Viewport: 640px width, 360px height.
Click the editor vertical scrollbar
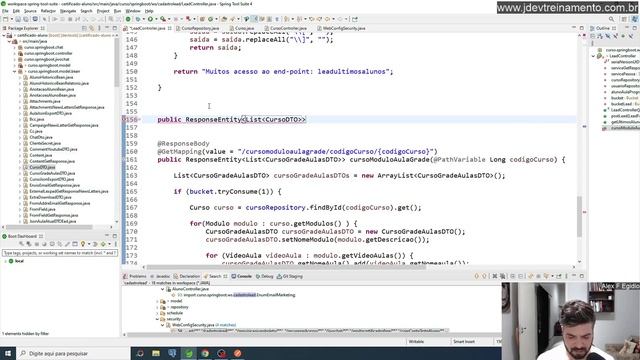point(579,216)
